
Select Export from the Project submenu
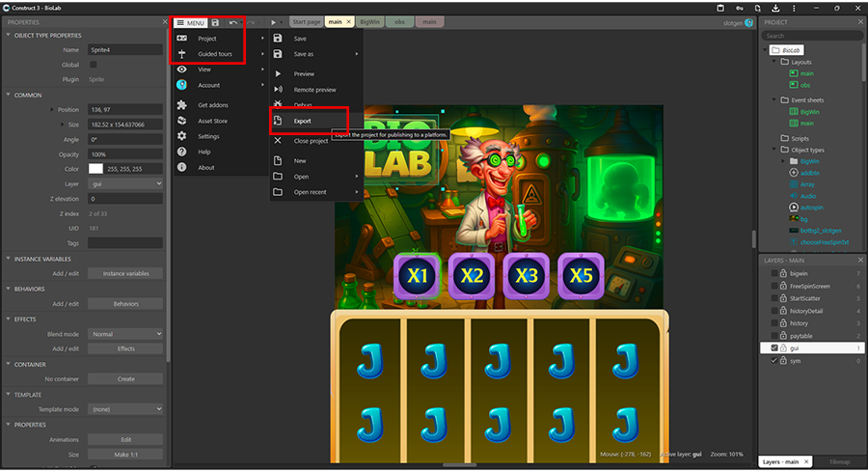click(302, 121)
